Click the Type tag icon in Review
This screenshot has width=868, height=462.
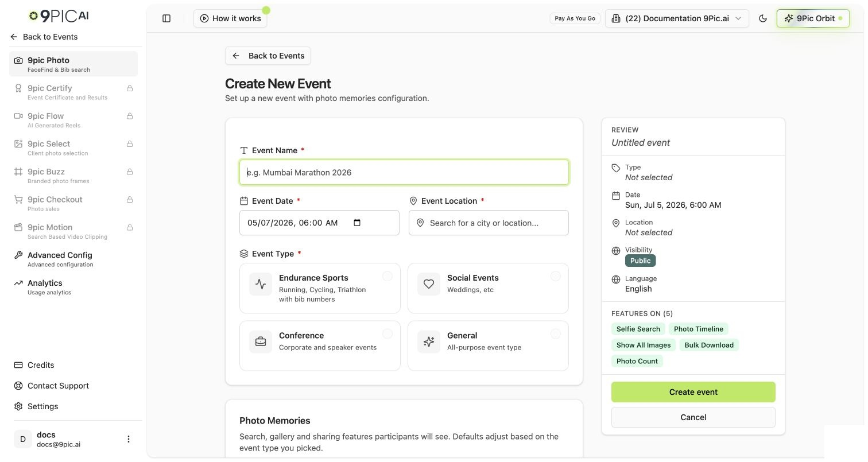(x=616, y=168)
